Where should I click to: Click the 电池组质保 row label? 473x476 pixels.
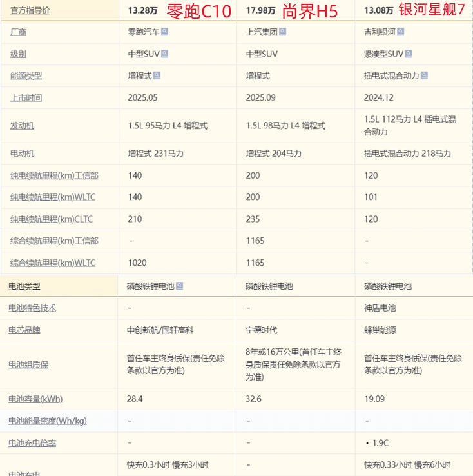[x=28, y=364]
